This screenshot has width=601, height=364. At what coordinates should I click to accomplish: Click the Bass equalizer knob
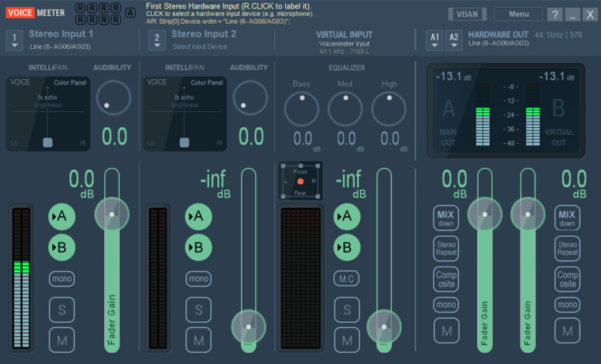coord(301,109)
